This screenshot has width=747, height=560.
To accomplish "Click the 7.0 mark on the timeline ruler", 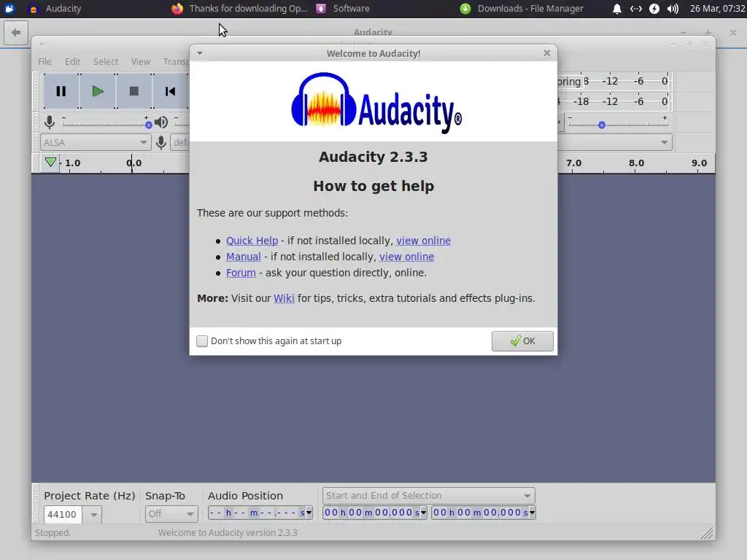I will pyautogui.click(x=573, y=163).
